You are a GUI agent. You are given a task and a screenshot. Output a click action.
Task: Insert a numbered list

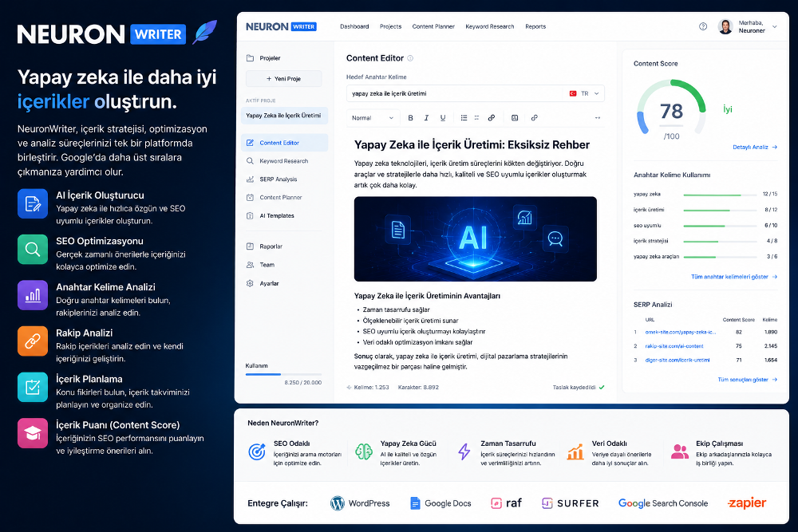pyautogui.click(x=477, y=117)
